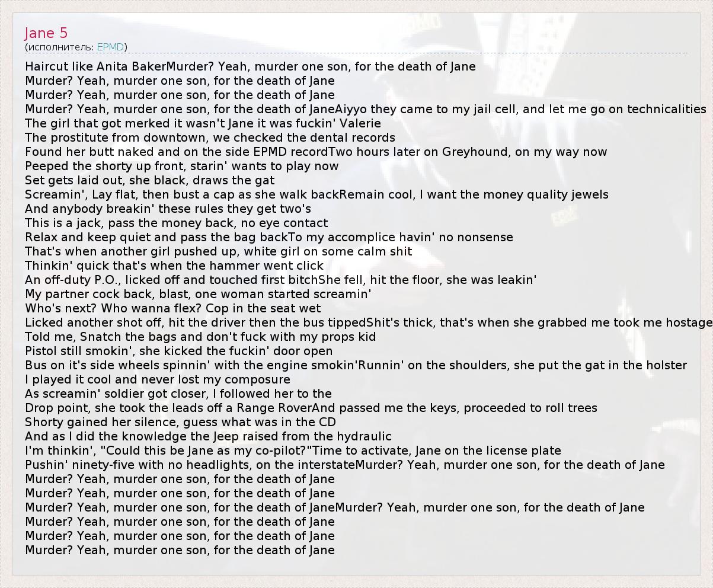Click the line mentioning Greyhound

pyautogui.click(x=316, y=152)
